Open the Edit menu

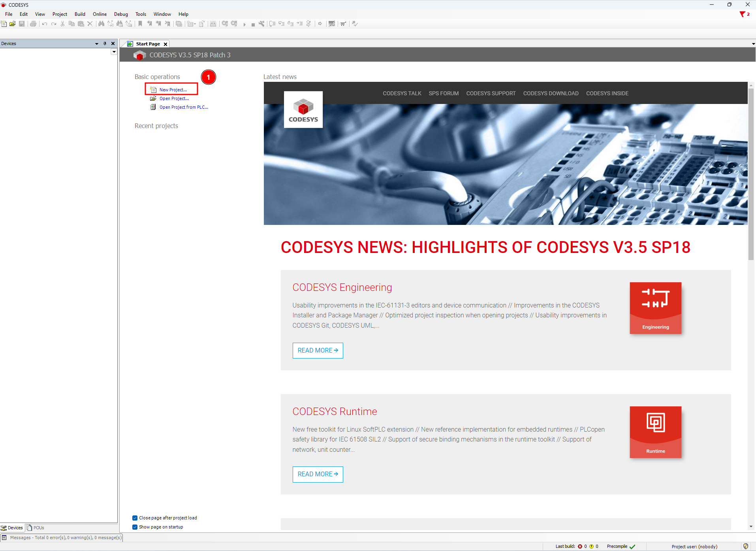click(x=24, y=14)
